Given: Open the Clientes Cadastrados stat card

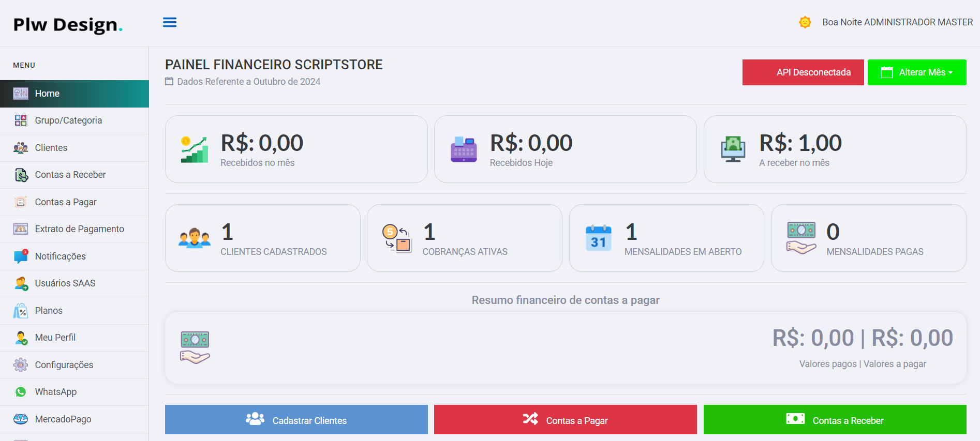Looking at the screenshot, I should 262,238.
